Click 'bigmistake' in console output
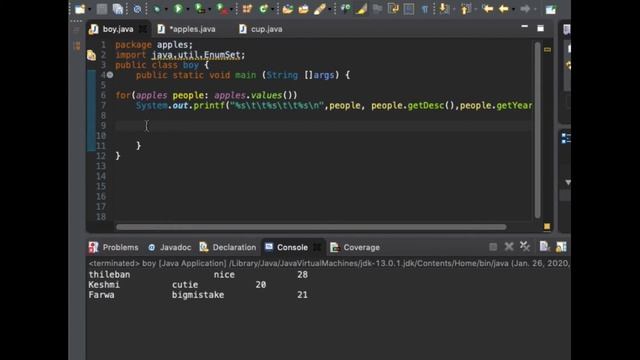The width and height of the screenshot is (640, 360). pyautogui.click(x=198, y=295)
